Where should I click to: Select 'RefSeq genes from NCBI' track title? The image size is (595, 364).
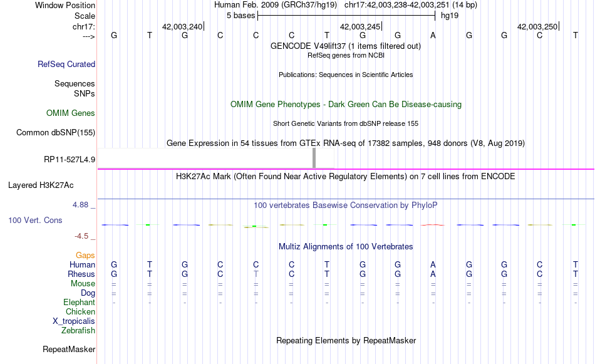tap(346, 55)
